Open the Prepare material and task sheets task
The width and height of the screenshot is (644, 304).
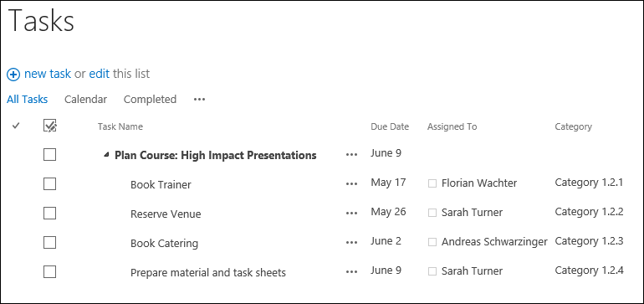point(207,273)
